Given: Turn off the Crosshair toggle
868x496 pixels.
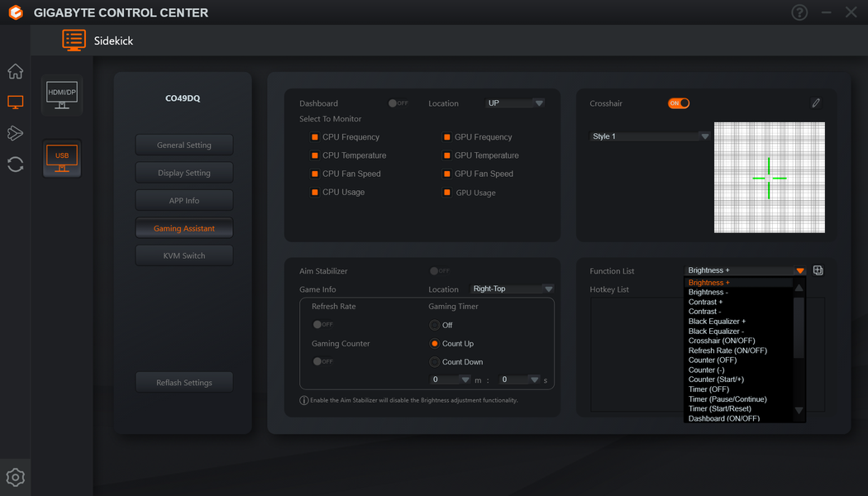Looking at the screenshot, I should point(678,103).
